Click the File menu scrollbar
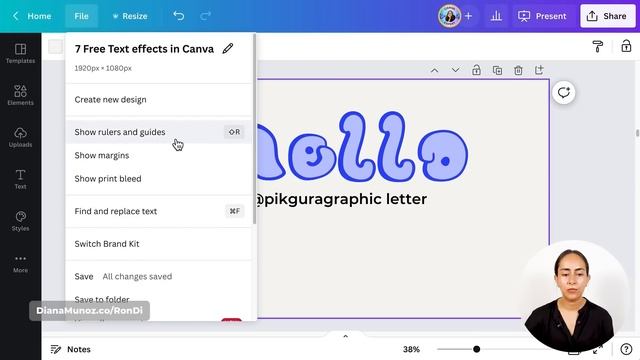 255,129
